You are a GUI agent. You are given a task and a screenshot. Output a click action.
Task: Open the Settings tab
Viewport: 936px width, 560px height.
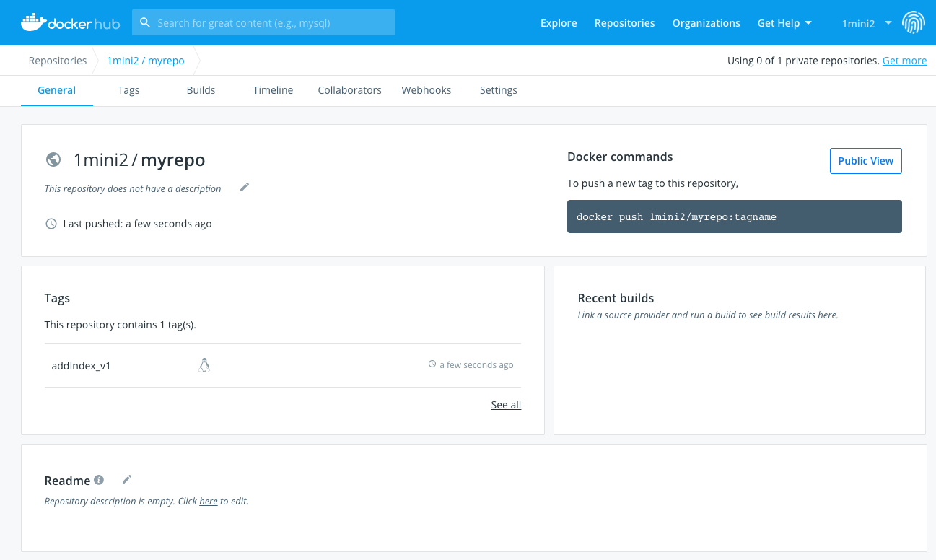[499, 90]
